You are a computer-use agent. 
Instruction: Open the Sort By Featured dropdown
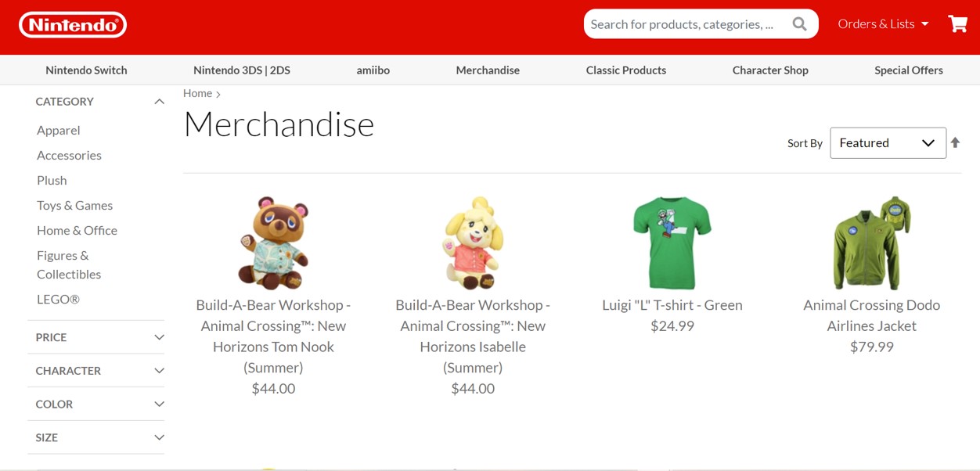(888, 143)
